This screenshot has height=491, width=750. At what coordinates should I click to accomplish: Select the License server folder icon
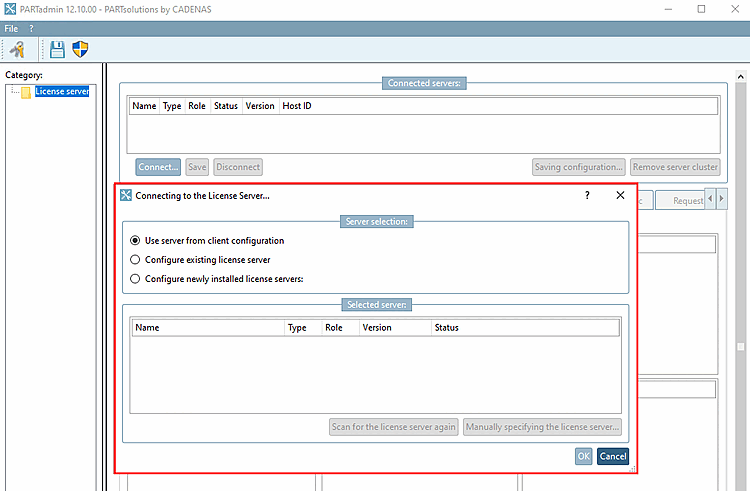pyautogui.click(x=26, y=92)
